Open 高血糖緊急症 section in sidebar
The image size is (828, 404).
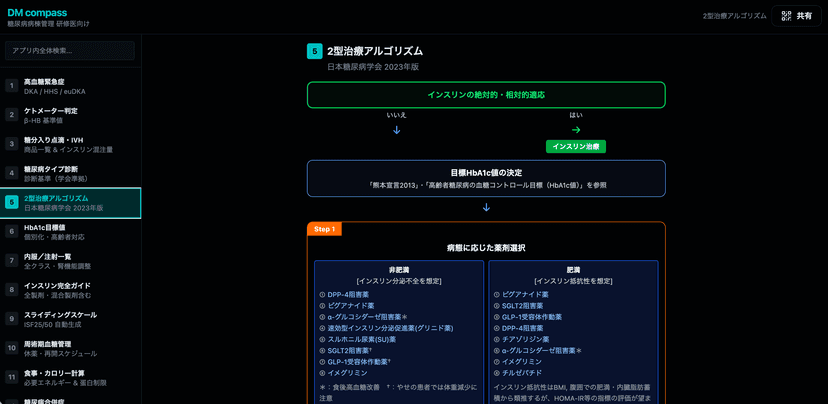coord(70,86)
